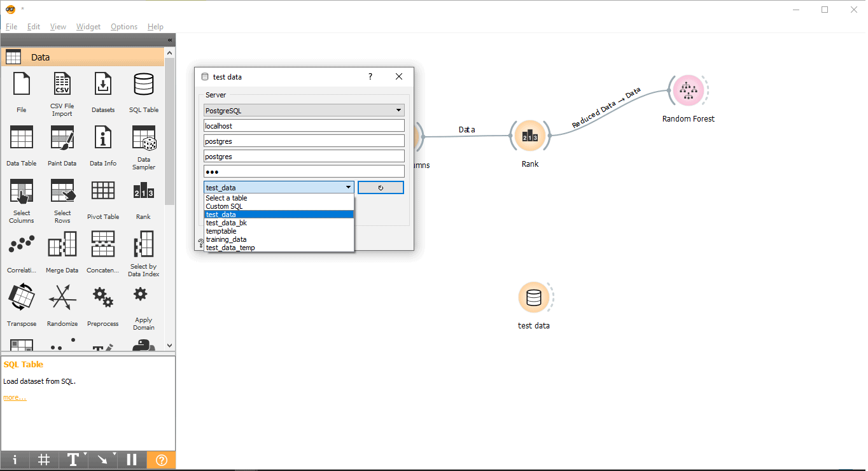
Task: Toggle the pause button in bottom toolbar
Action: click(x=132, y=460)
